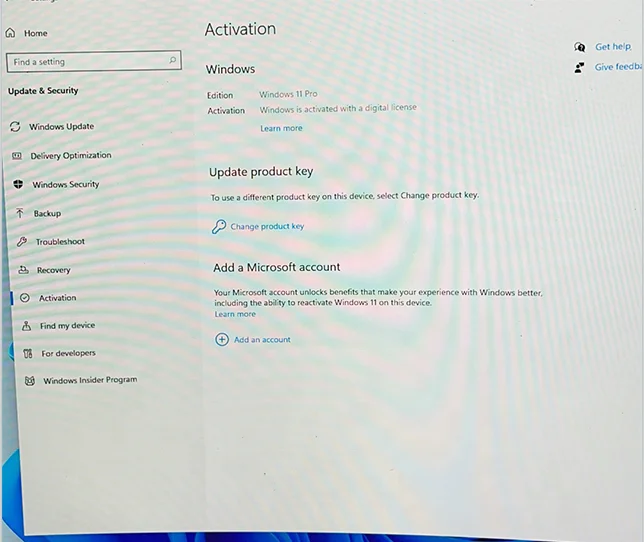
Task: Click the Windows Insider Program icon
Action: (x=30, y=381)
